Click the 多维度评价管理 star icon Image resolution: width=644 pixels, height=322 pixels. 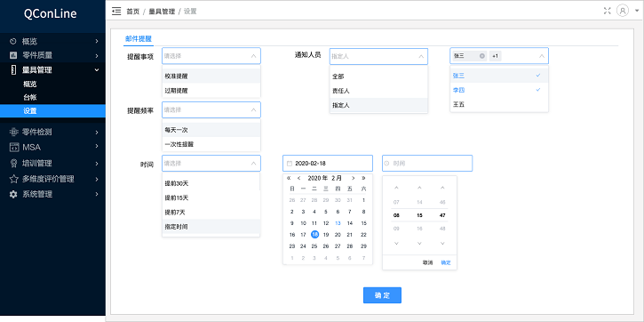14,179
